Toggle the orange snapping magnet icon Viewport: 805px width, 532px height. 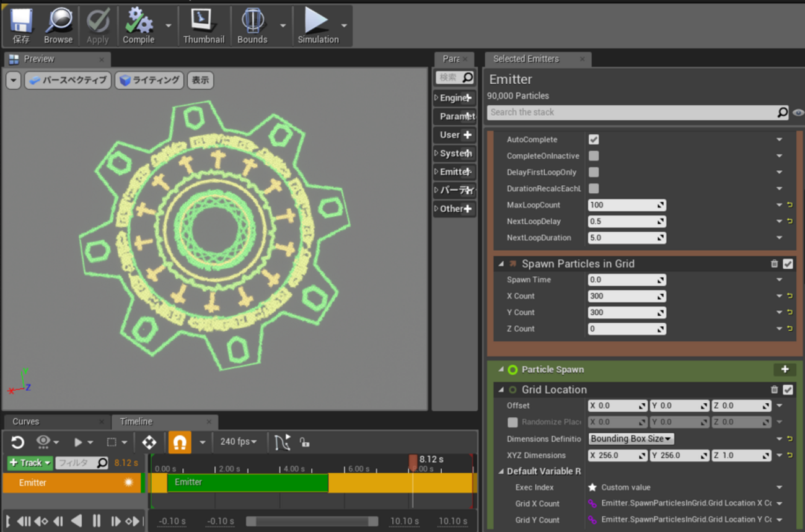pyautogui.click(x=180, y=442)
